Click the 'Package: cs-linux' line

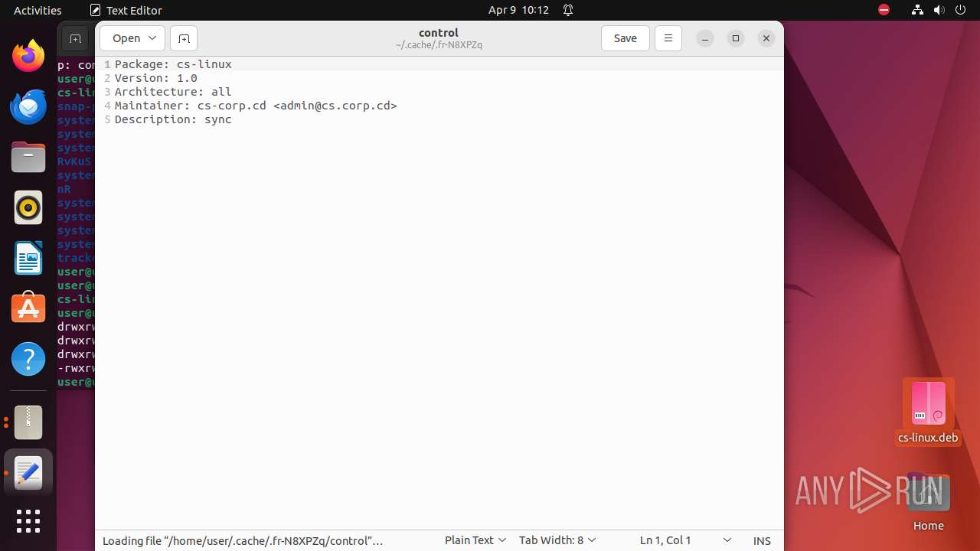173,64
